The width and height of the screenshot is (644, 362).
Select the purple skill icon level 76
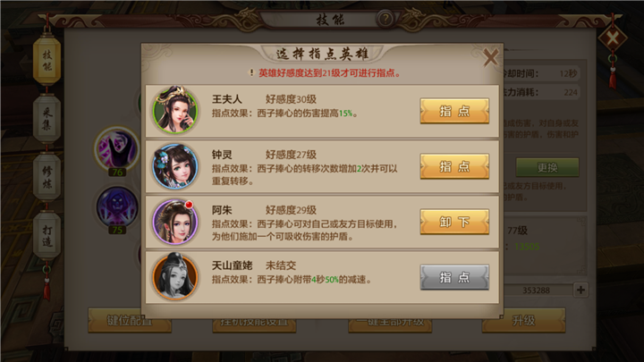[117, 148]
